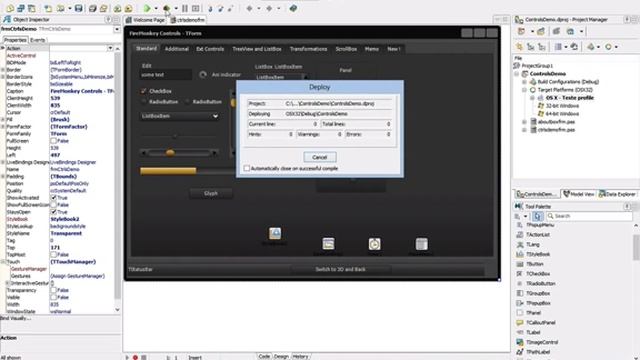Click the TActionList icon in Tool Palette
Viewport: 640px width, 360px height.
click(x=520, y=235)
